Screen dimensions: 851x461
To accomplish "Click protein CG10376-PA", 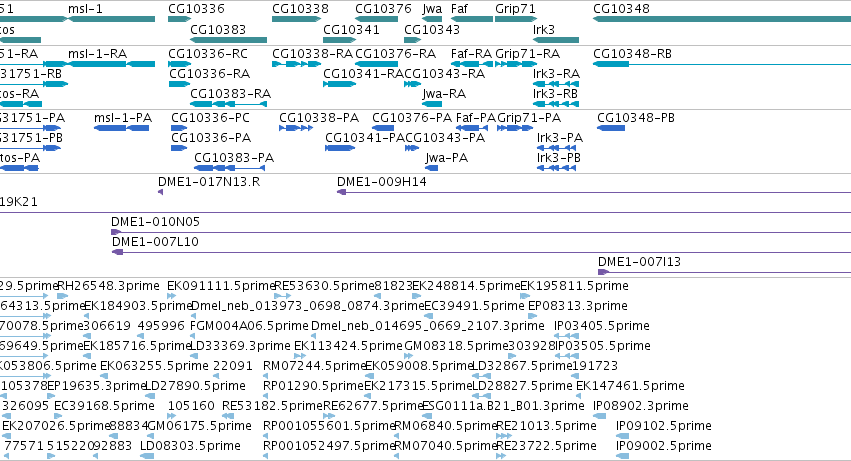I will point(383,128).
